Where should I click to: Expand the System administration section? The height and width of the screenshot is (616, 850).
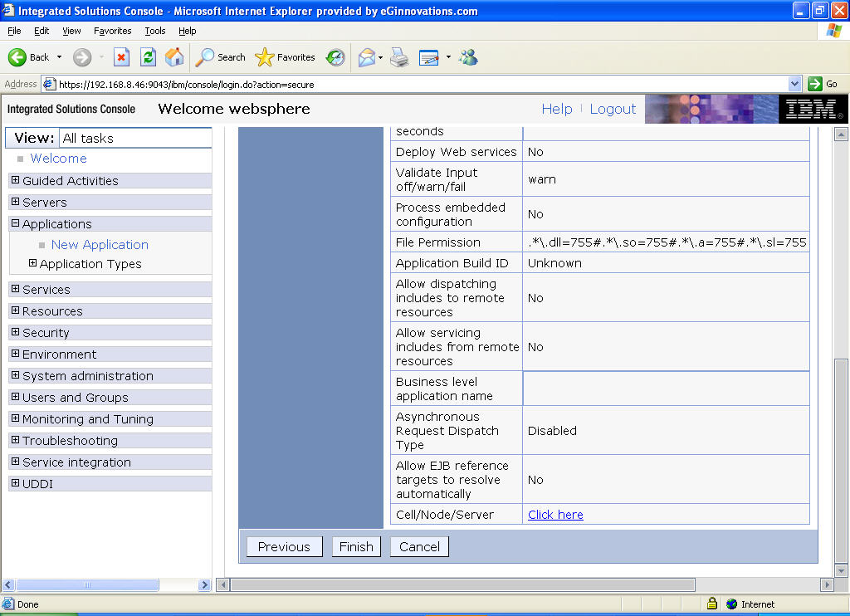(15, 375)
